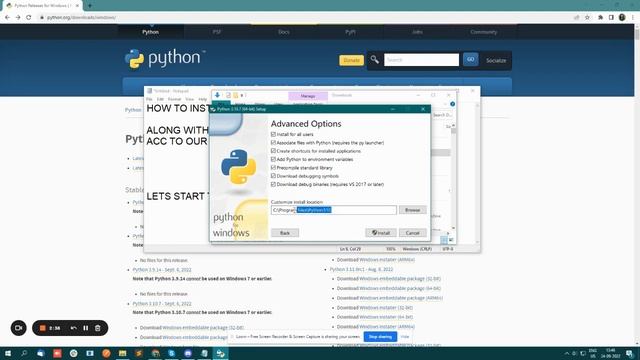Screen dimensions: 640x360
Task: Open the notification center icon
Action: [x=629, y=353]
